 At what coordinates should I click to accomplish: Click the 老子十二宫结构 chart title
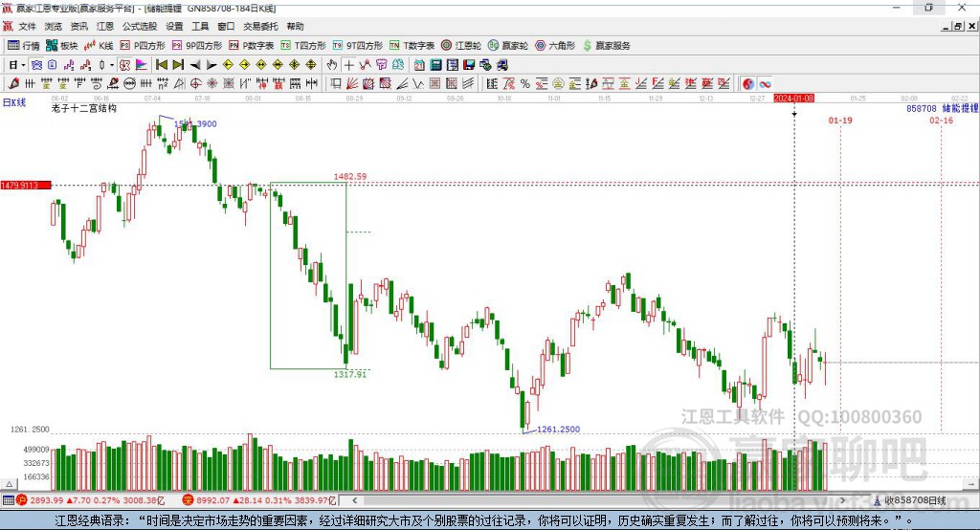click(84, 108)
